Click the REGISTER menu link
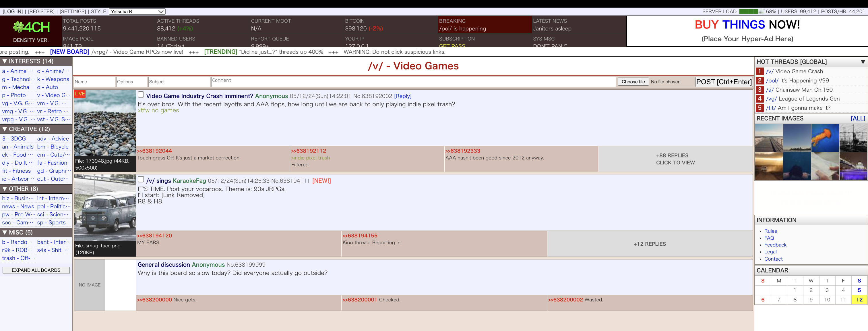Image resolution: width=868 pixels, height=331 pixels. click(x=41, y=11)
